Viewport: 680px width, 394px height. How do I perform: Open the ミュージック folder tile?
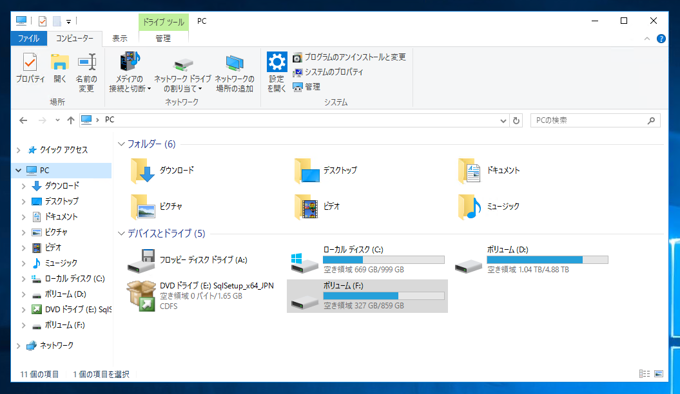click(489, 207)
